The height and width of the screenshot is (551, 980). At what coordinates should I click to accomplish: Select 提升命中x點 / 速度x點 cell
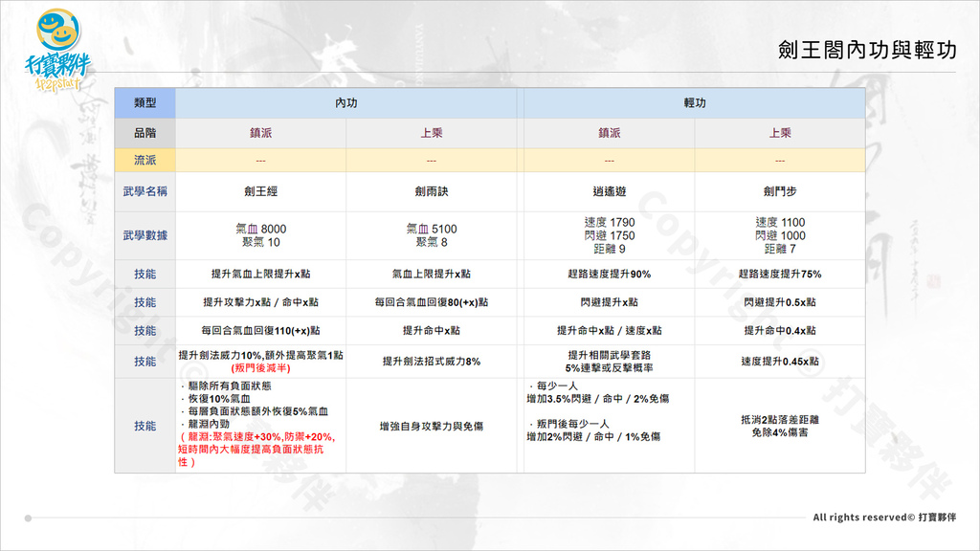(610, 330)
